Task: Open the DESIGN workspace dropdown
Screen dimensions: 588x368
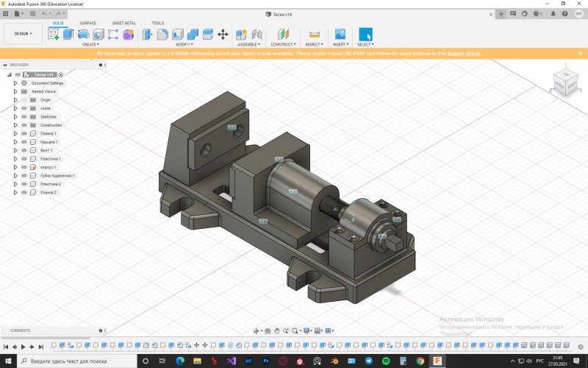Action: point(23,34)
